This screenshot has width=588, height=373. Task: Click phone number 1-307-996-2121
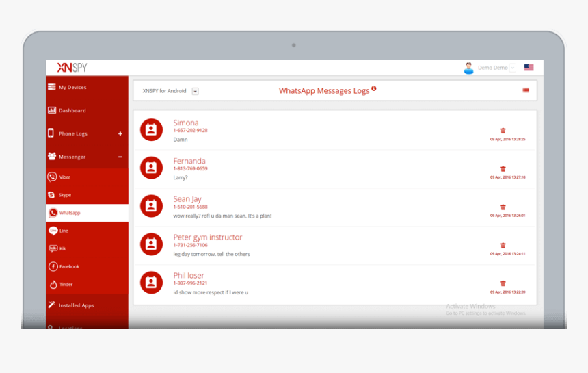point(190,283)
